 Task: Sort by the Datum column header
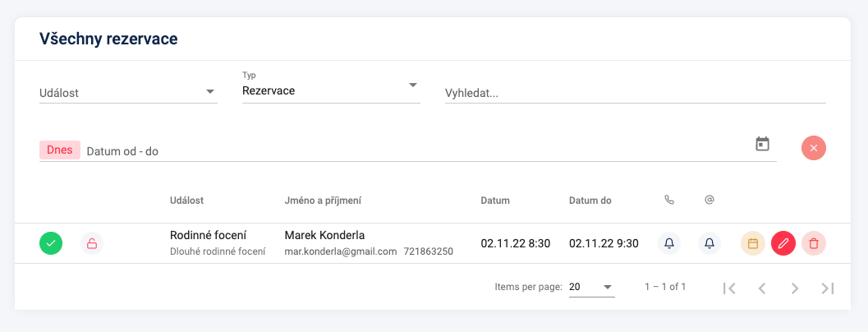[495, 201]
